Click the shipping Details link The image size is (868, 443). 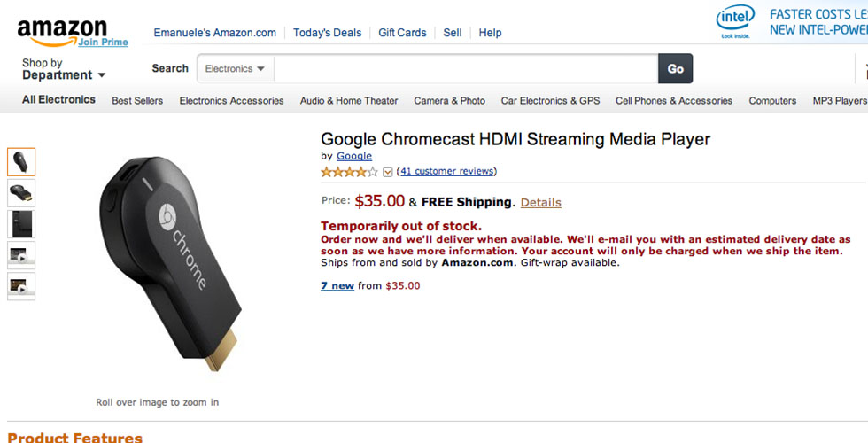click(x=540, y=202)
